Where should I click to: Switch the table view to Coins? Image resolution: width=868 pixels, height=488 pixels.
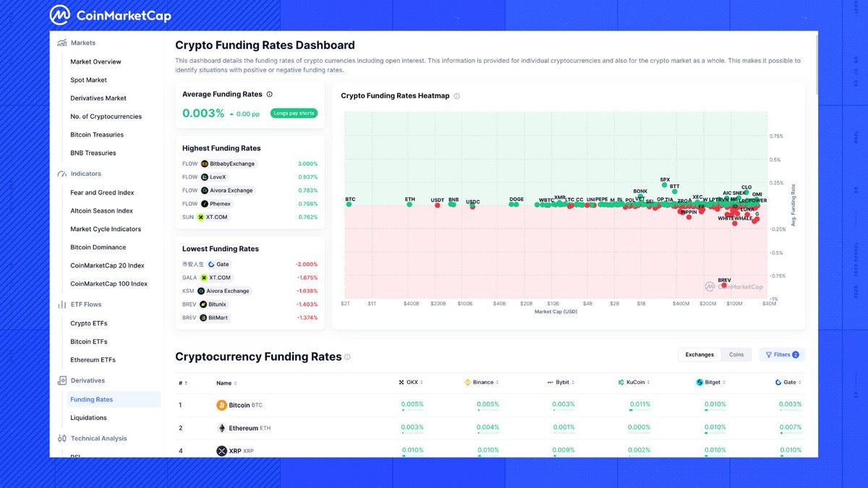(x=736, y=354)
